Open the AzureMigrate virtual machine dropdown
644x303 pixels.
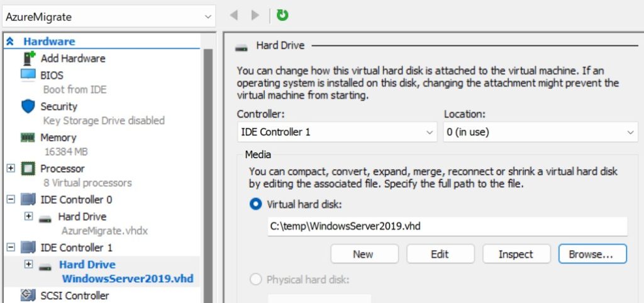[108, 17]
